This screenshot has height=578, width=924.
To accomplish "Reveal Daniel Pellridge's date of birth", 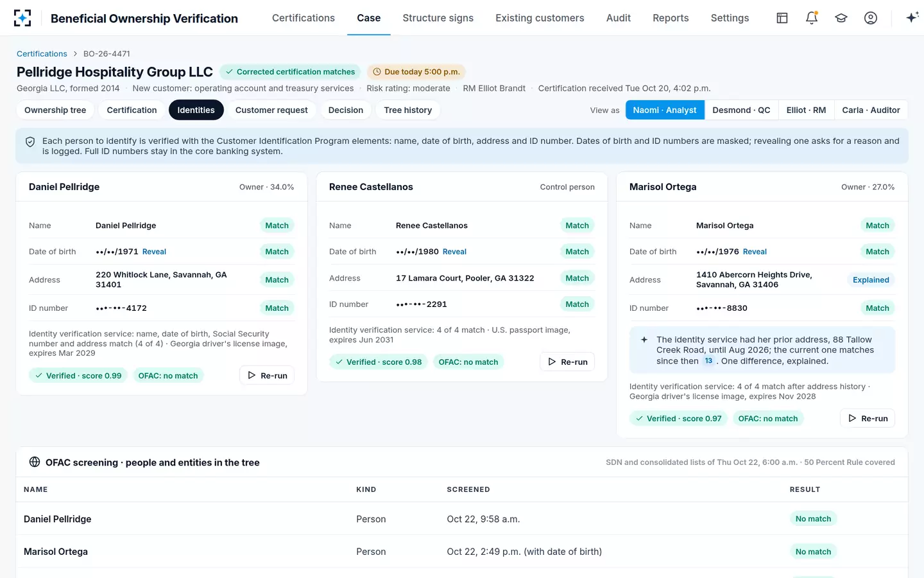I will pyautogui.click(x=154, y=252).
